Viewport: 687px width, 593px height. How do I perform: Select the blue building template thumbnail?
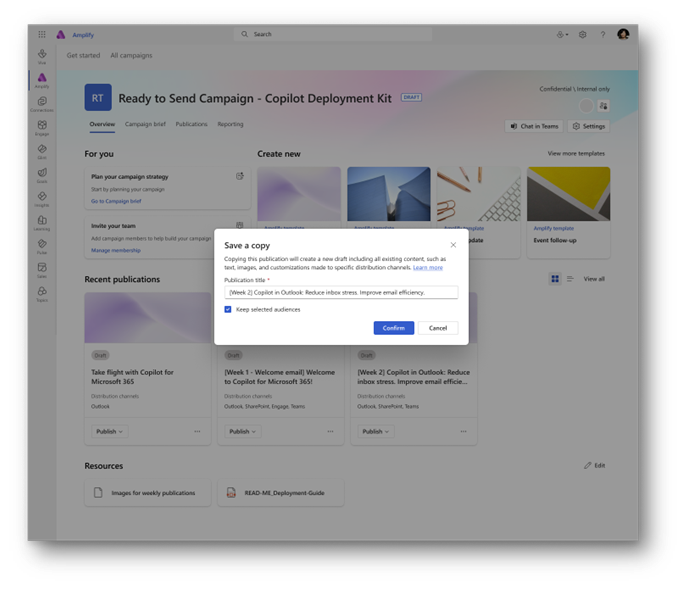click(x=389, y=194)
